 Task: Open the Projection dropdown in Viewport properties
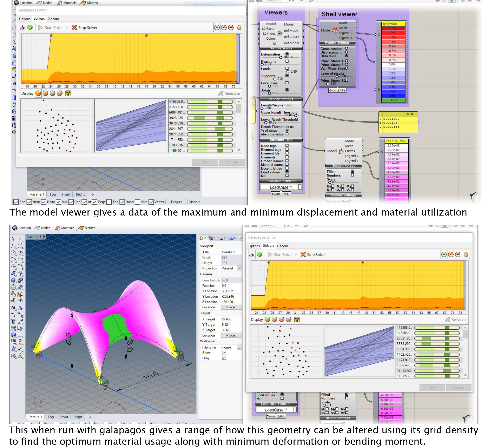point(239,268)
